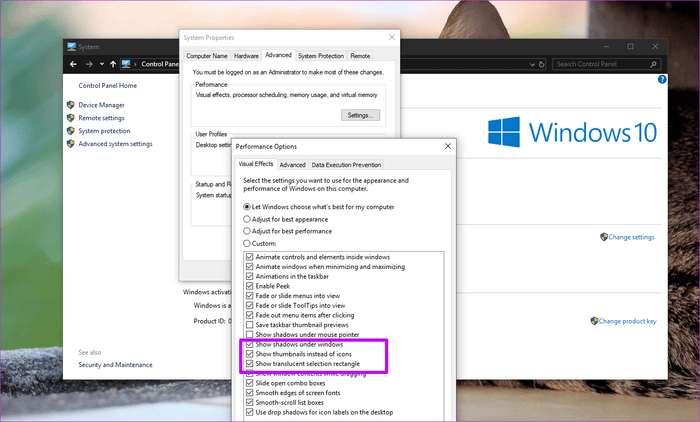The width and height of the screenshot is (700, 422).
Task: Toggle Enable Peek checkbox
Action: point(249,285)
